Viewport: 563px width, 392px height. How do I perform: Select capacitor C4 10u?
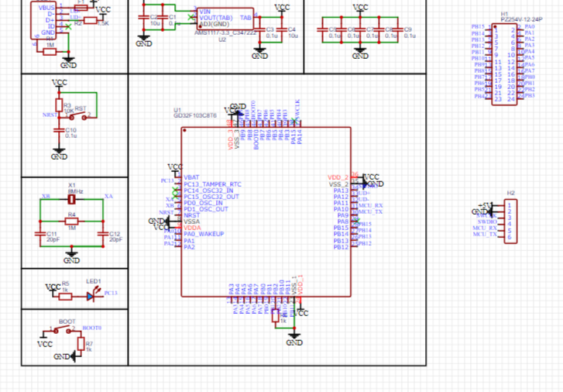282,29
